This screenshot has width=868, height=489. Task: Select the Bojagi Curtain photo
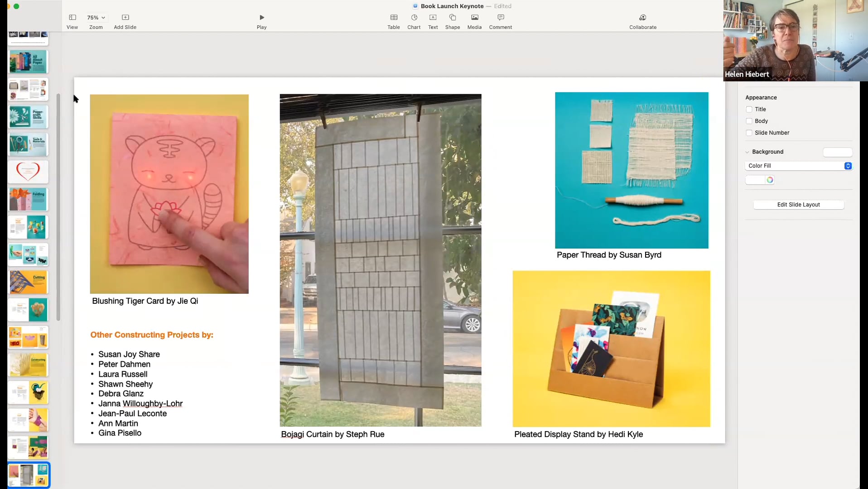point(381,260)
